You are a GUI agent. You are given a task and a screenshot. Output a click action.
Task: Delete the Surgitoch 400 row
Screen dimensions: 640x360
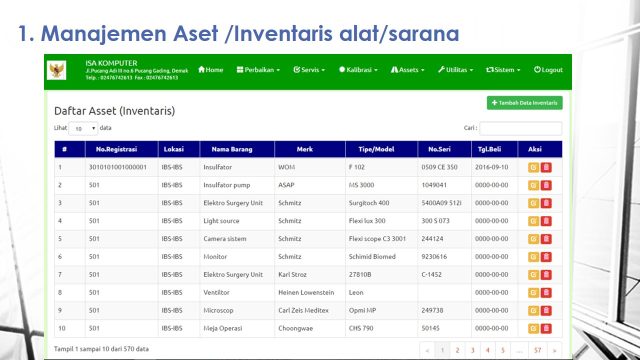tap(546, 203)
